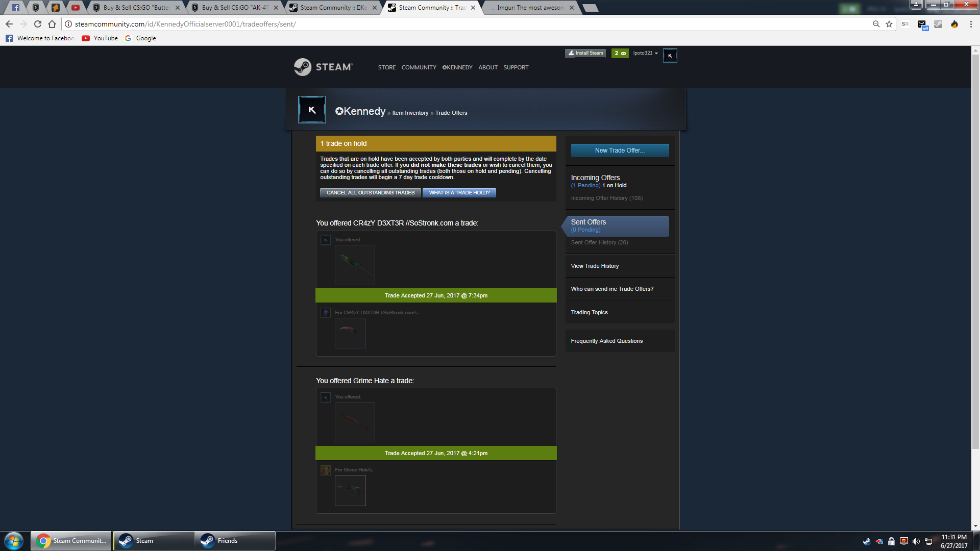Open the STORE menu item
This screenshot has width=980, height=551.
click(x=387, y=67)
